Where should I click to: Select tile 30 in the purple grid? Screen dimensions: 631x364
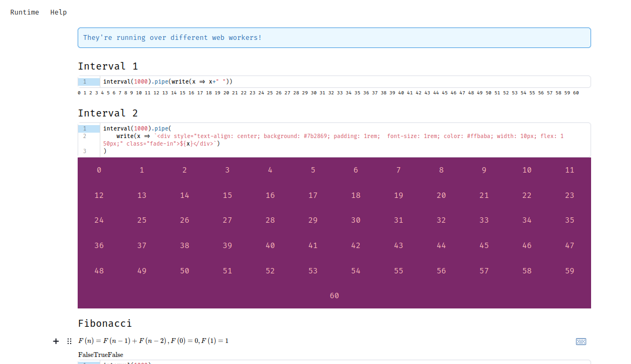[356, 221]
